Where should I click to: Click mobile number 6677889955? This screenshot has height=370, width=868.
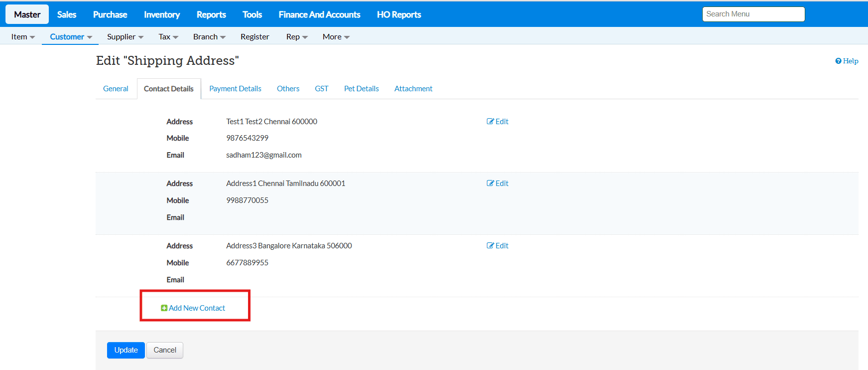(248, 263)
